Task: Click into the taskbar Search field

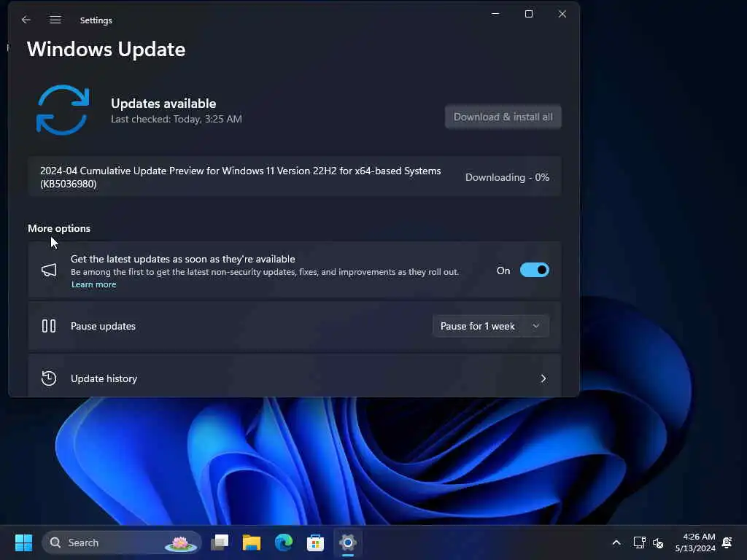Action: 122,542
